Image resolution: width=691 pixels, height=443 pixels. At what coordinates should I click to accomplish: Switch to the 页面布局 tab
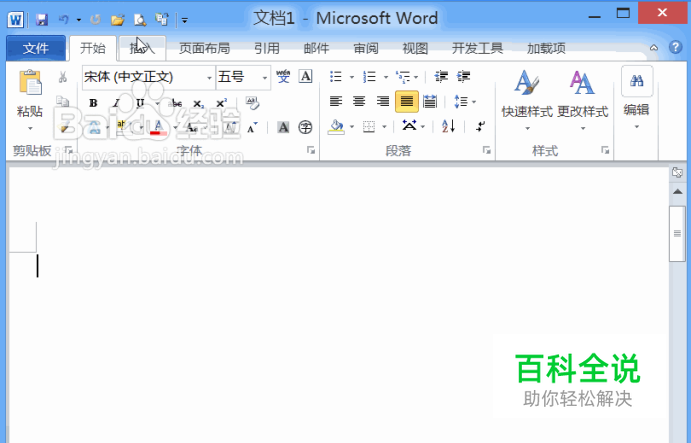pos(204,48)
